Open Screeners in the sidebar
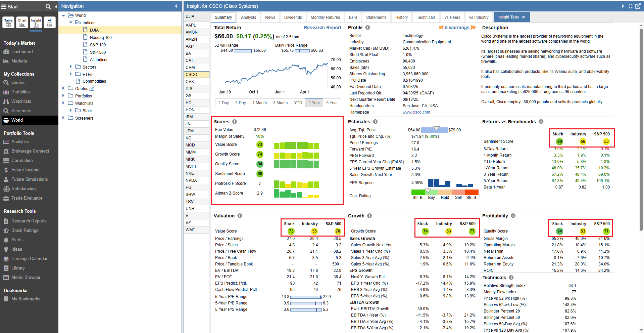 (x=21, y=111)
